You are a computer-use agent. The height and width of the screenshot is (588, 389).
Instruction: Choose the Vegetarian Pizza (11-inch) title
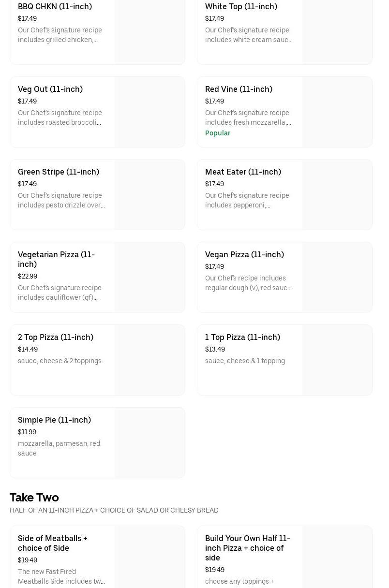click(56, 259)
